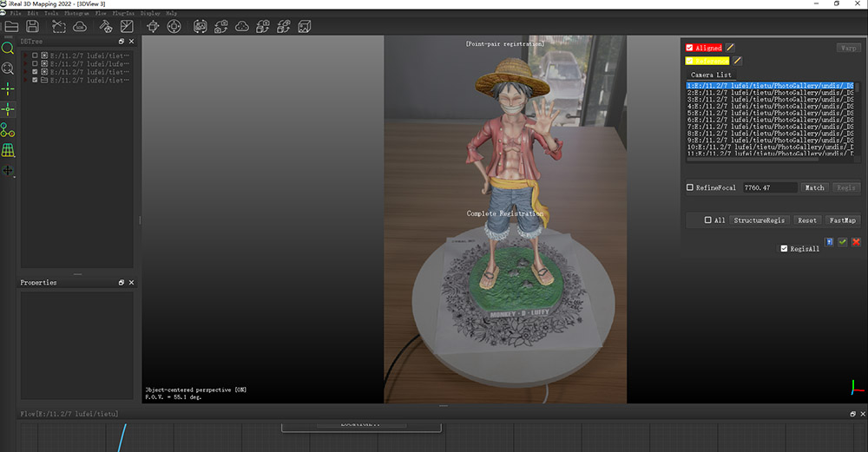Close the Properties panel
Viewport: 868px width, 452px height.
click(x=131, y=282)
